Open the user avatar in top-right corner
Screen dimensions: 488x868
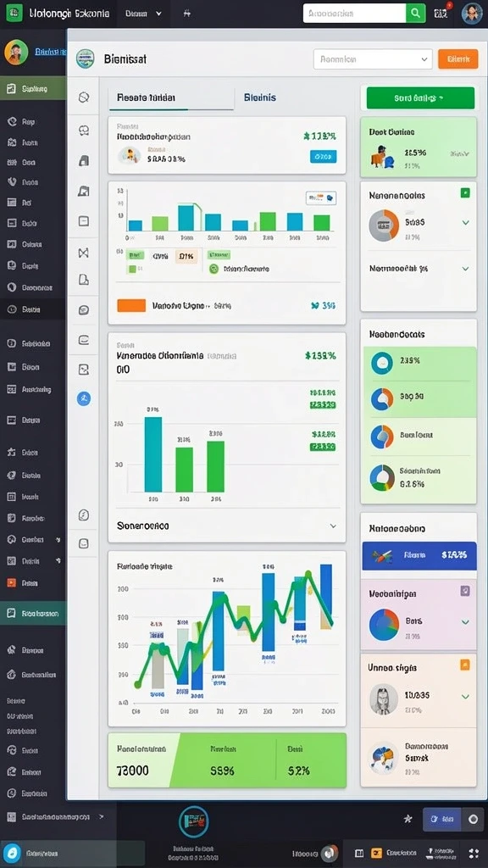pyautogui.click(x=471, y=14)
